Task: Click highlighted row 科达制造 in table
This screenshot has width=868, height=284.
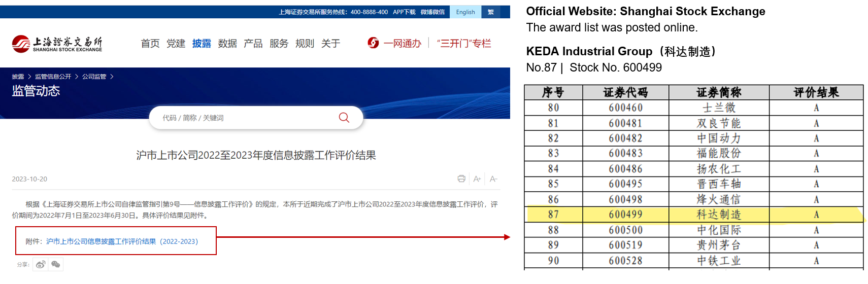Action: 718,215
